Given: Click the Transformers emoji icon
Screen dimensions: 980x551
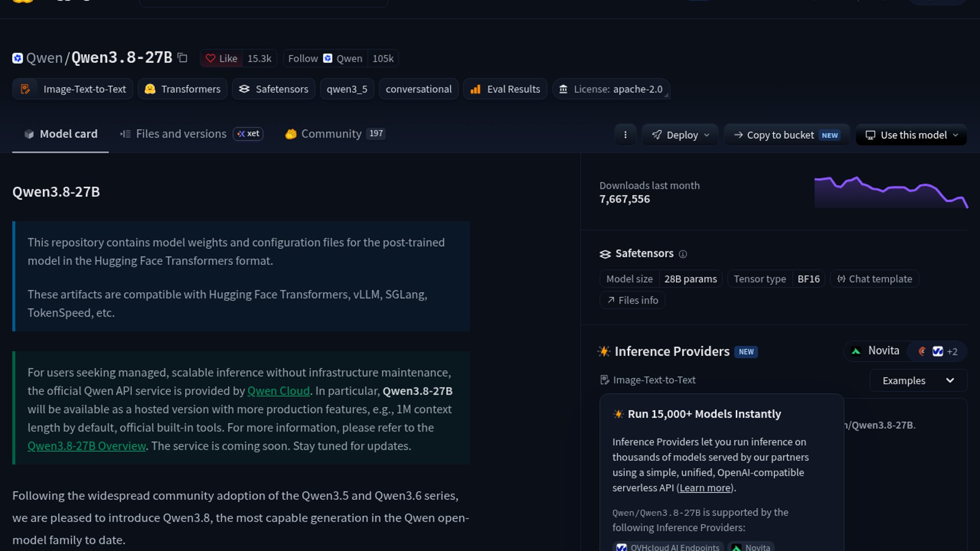Looking at the screenshot, I should pos(150,89).
